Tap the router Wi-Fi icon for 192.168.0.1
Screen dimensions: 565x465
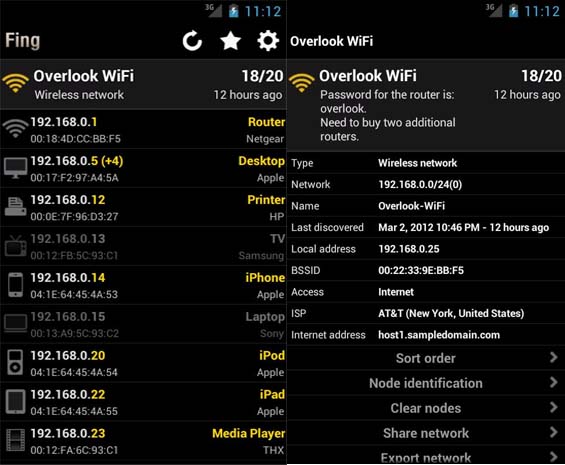tap(15, 129)
